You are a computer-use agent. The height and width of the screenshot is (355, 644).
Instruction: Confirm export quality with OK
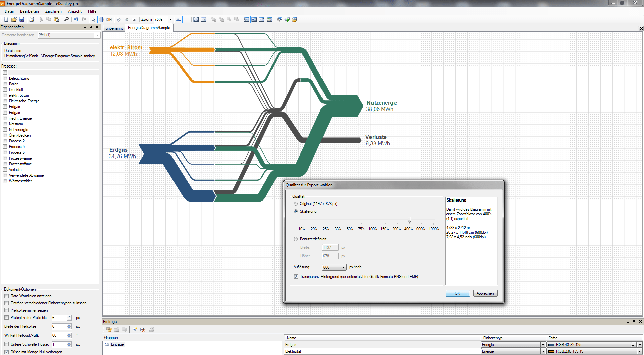458,293
